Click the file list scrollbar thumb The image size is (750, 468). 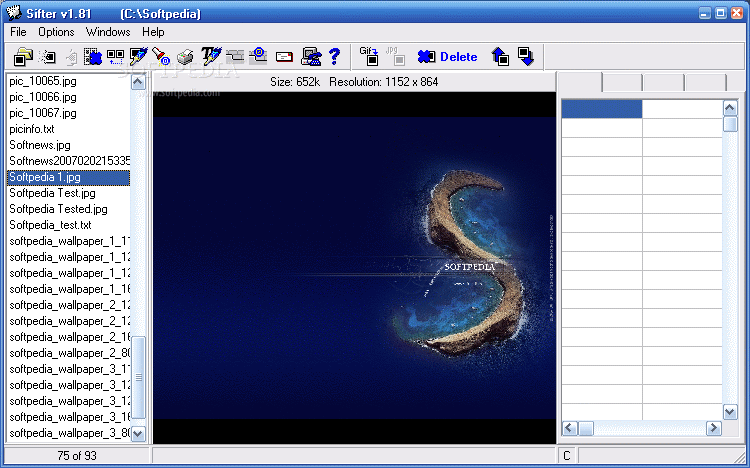pyautogui.click(x=138, y=378)
